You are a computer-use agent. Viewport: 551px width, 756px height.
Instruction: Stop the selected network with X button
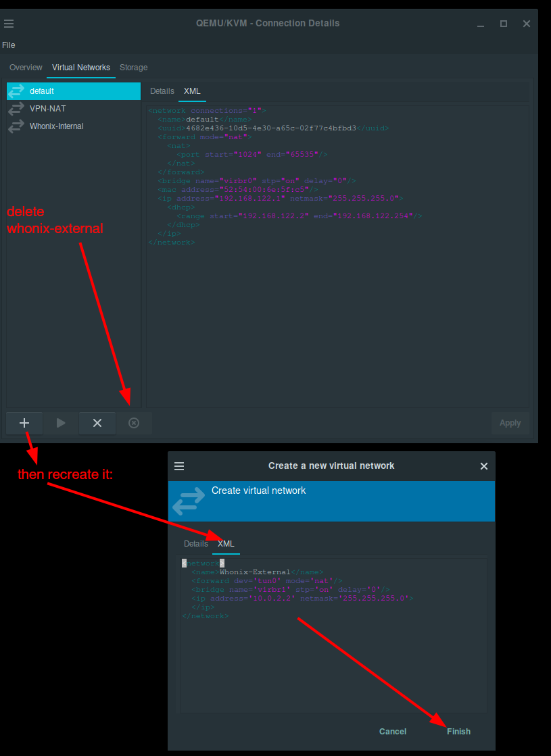[97, 423]
